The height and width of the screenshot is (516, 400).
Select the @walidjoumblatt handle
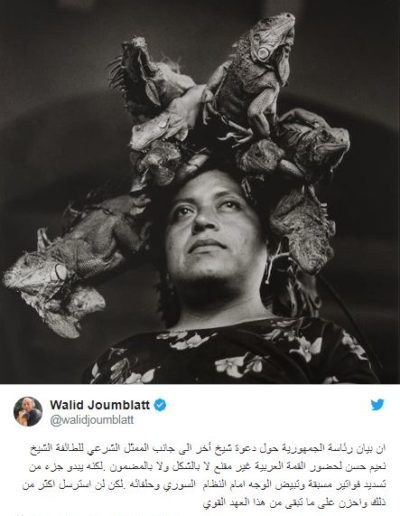point(92,420)
